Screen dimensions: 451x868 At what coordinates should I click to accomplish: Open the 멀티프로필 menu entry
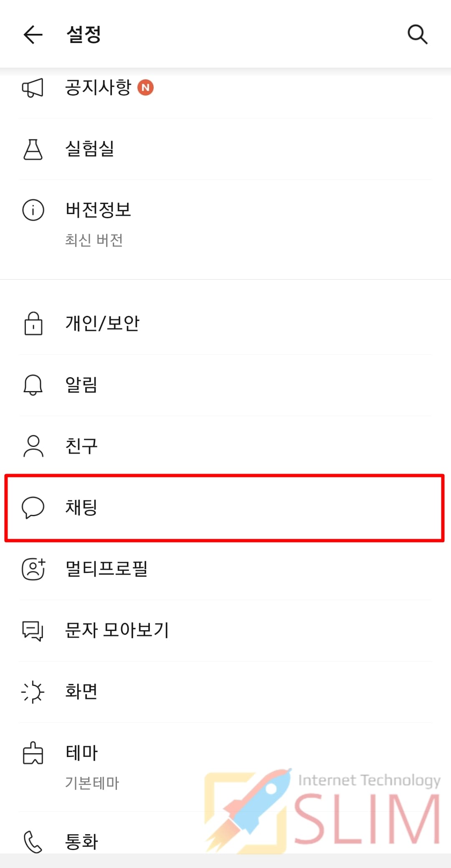tap(225, 569)
